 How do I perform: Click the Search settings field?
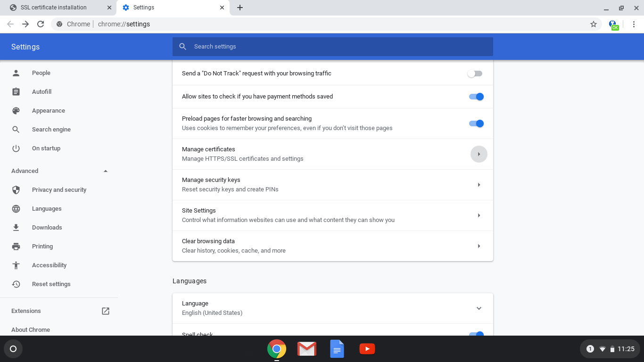coord(332,46)
